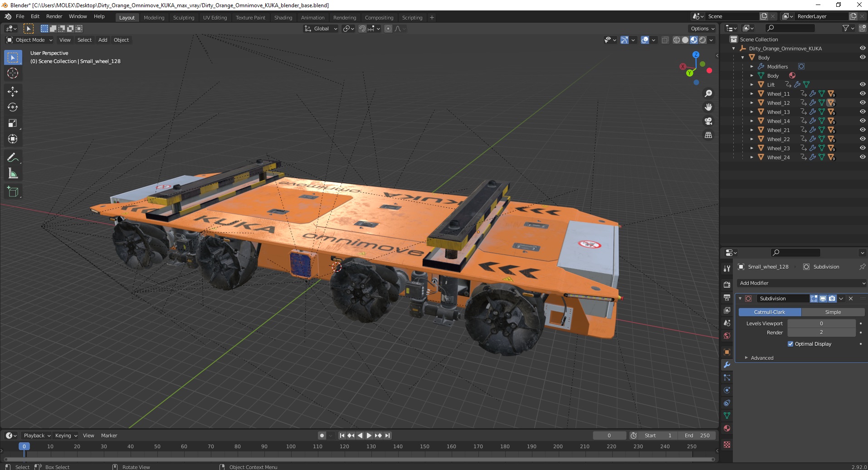868x470 pixels.
Task: Select the Cursor tool in toolbar
Action: click(x=13, y=73)
